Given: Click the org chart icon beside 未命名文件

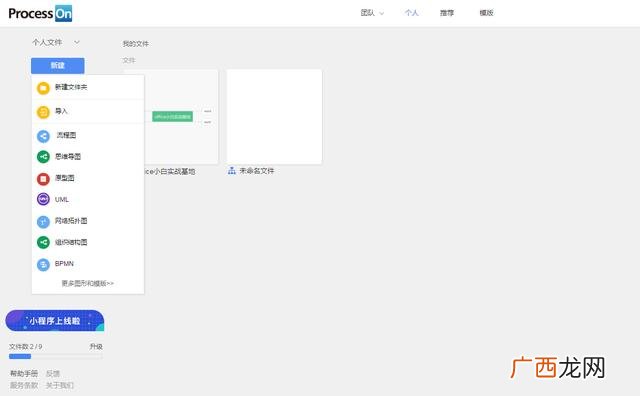Looking at the screenshot, I should [232, 171].
